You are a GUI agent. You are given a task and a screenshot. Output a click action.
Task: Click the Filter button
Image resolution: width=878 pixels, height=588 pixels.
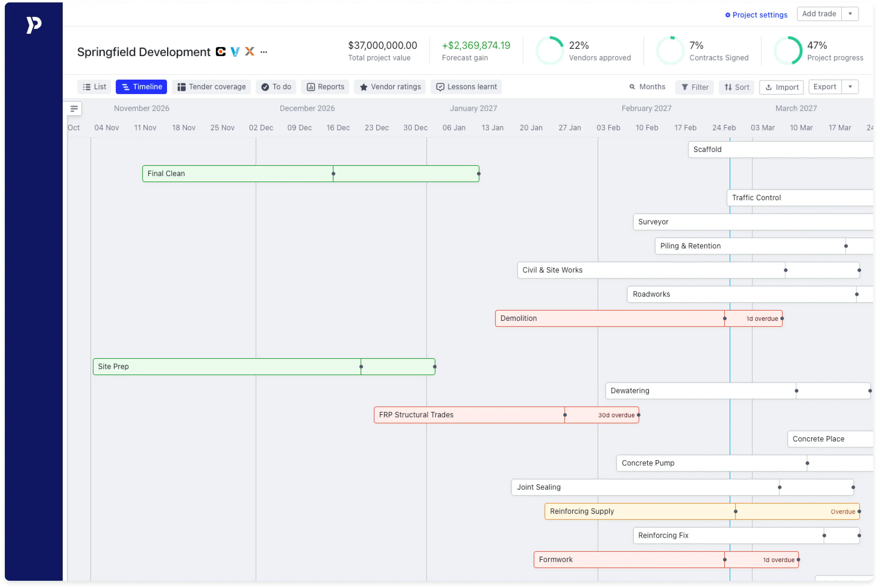(x=695, y=87)
